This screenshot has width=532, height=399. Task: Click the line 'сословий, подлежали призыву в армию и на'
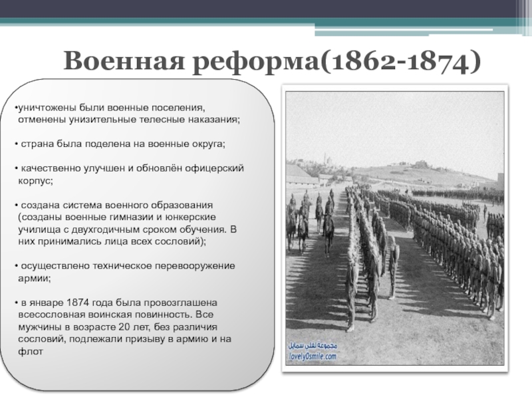(x=124, y=338)
